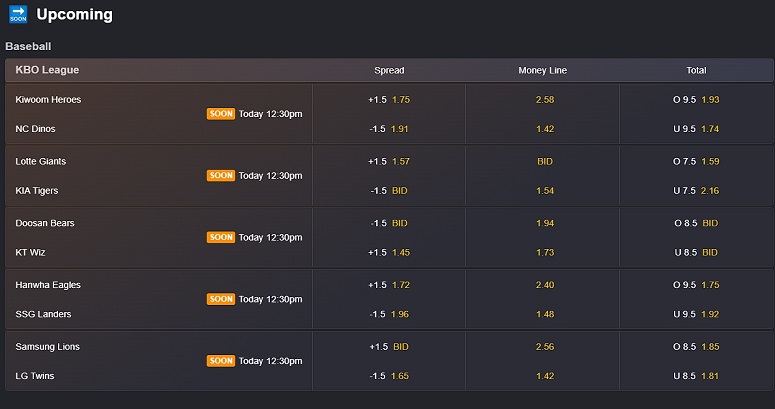775x409 pixels.
Task: Open the KBO League header
Action: coord(48,70)
